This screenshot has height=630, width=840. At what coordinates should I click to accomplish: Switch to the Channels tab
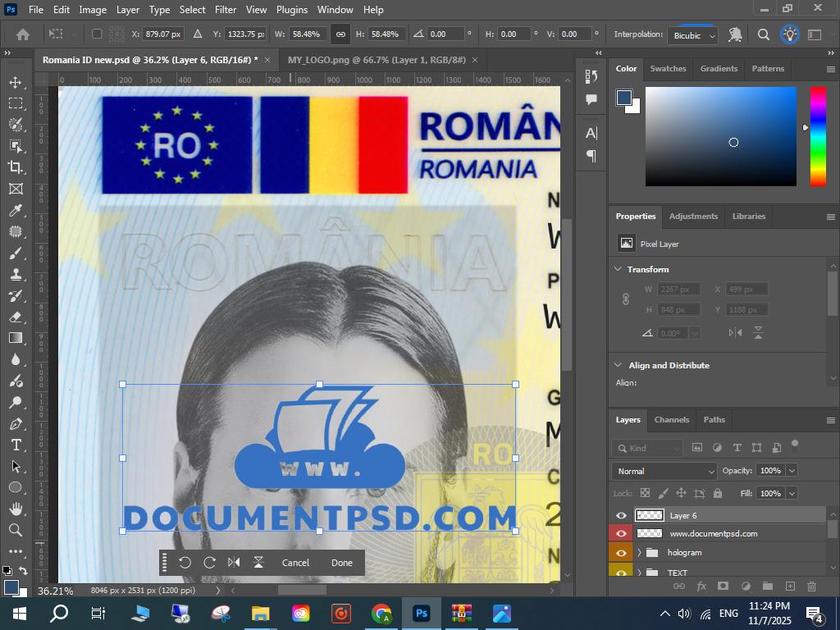click(x=672, y=419)
